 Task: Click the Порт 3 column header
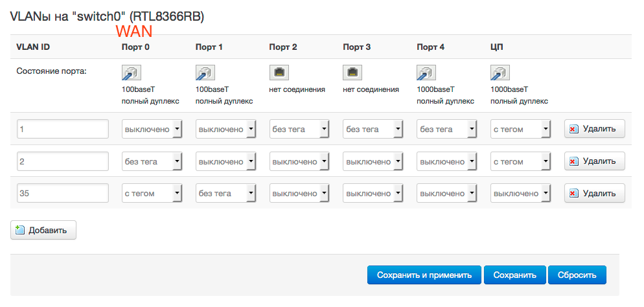(357, 47)
